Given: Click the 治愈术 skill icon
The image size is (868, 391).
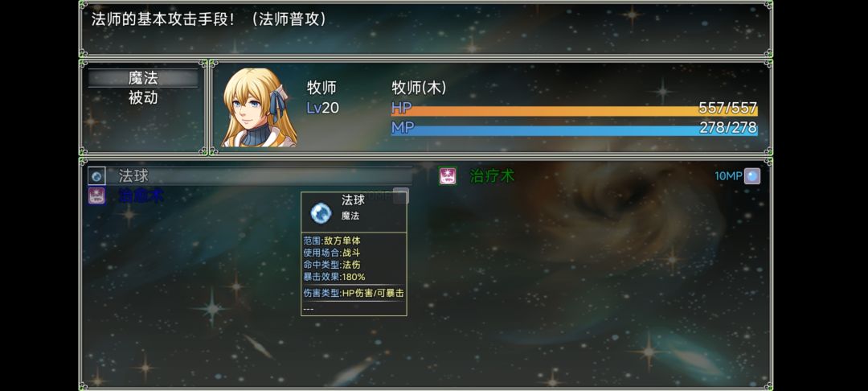Looking at the screenshot, I should pyautogui.click(x=97, y=195).
